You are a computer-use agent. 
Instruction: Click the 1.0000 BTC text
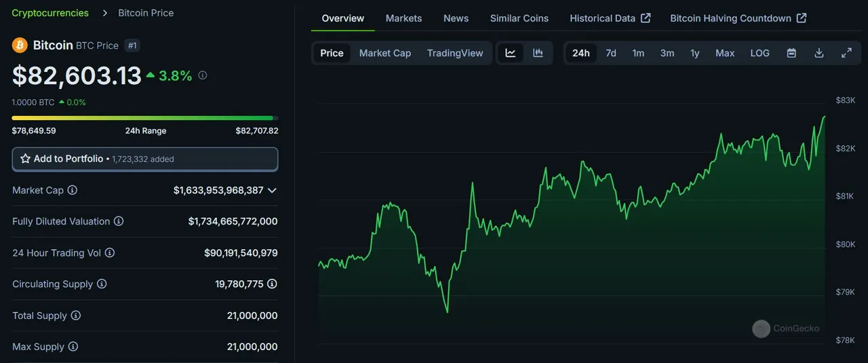click(33, 102)
